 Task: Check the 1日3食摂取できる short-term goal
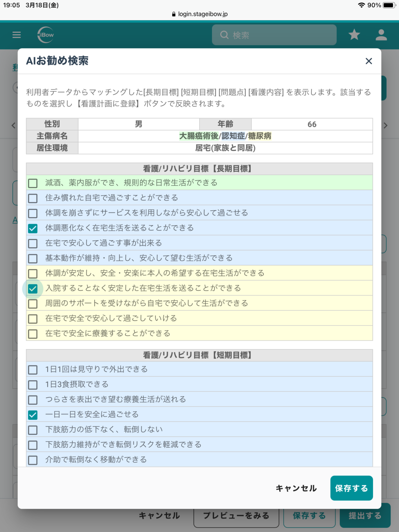coord(33,384)
